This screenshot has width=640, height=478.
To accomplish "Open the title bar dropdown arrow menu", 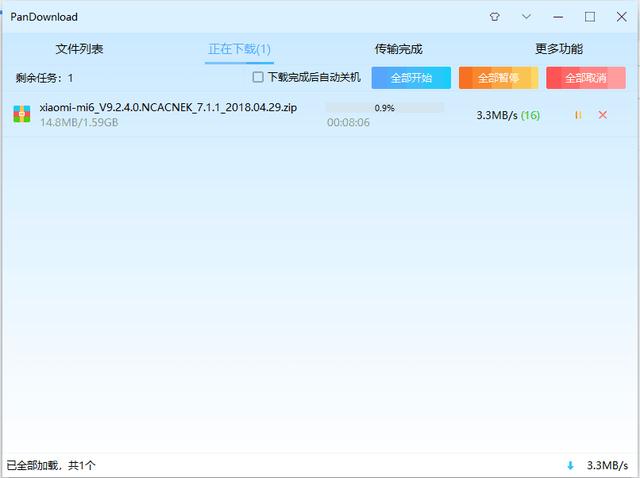I will click(x=527, y=17).
